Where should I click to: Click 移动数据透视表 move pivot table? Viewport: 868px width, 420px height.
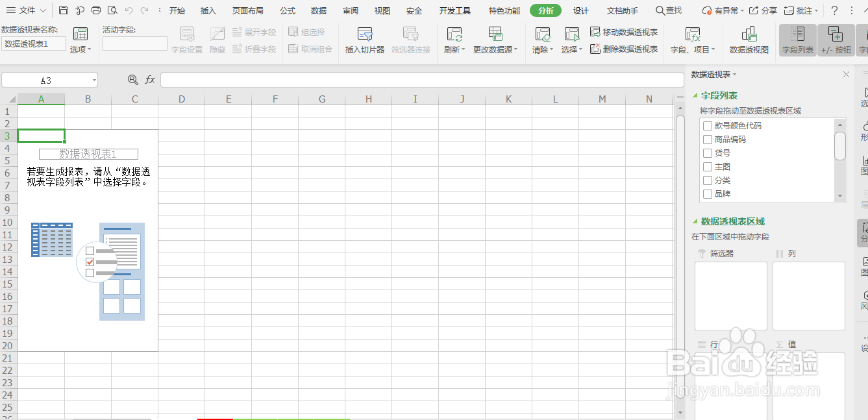click(x=624, y=32)
